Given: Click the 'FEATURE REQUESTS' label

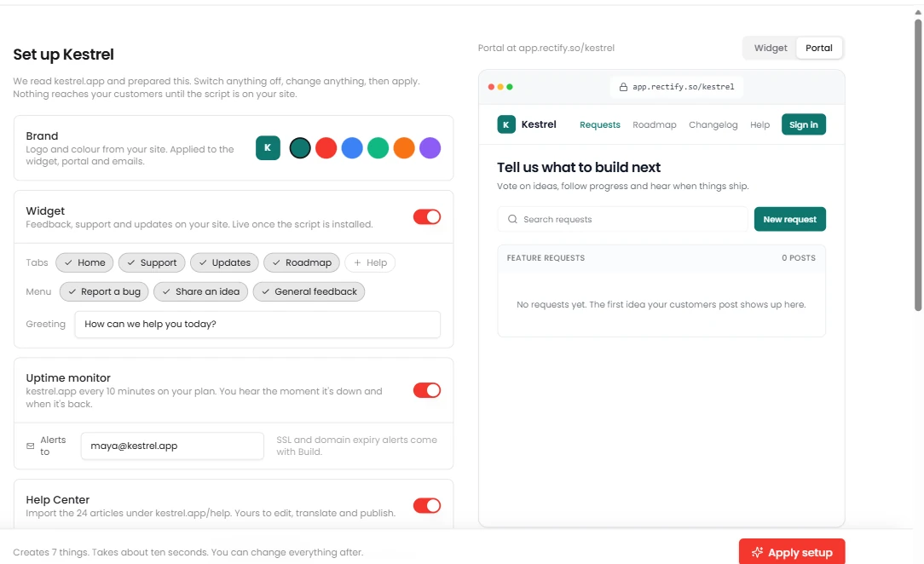Looking at the screenshot, I should [546, 258].
